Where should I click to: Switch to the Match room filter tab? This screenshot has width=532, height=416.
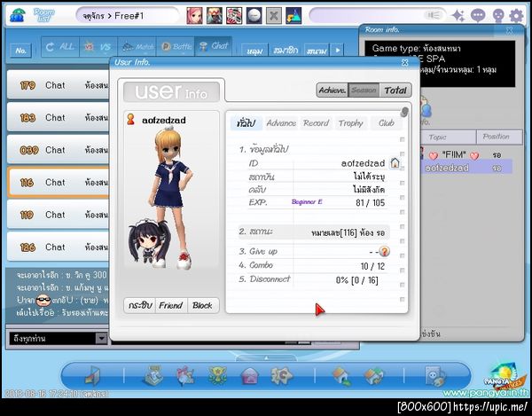pos(137,46)
